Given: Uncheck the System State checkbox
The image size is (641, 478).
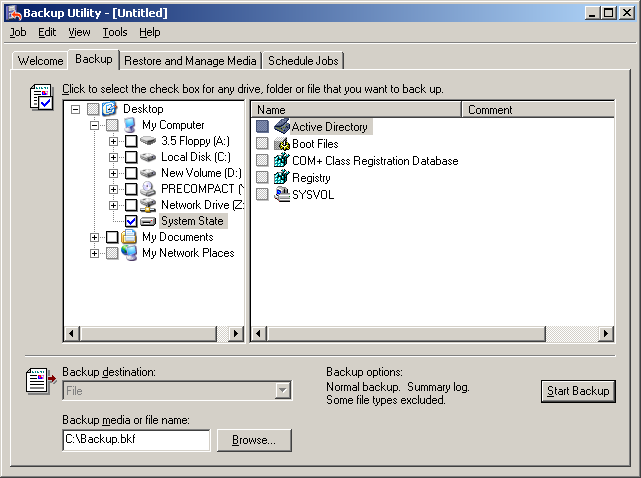Looking at the screenshot, I should 131,221.
